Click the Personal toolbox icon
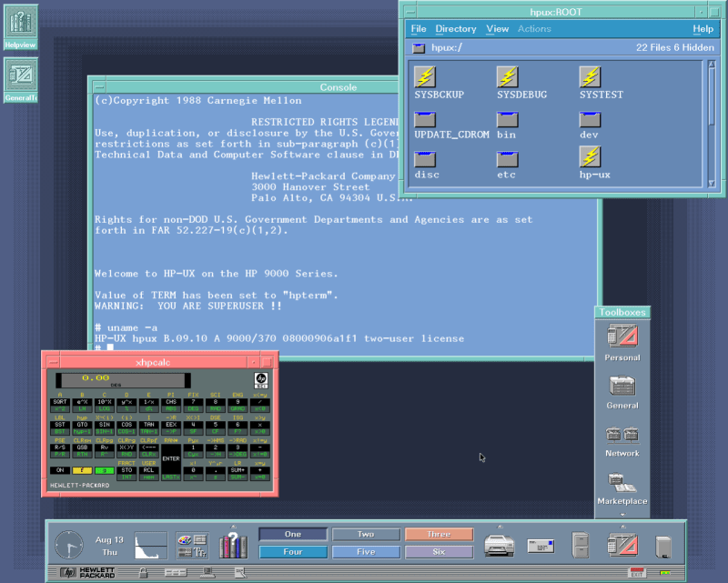Image resolution: width=728 pixels, height=583 pixels. tap(622, 337)
